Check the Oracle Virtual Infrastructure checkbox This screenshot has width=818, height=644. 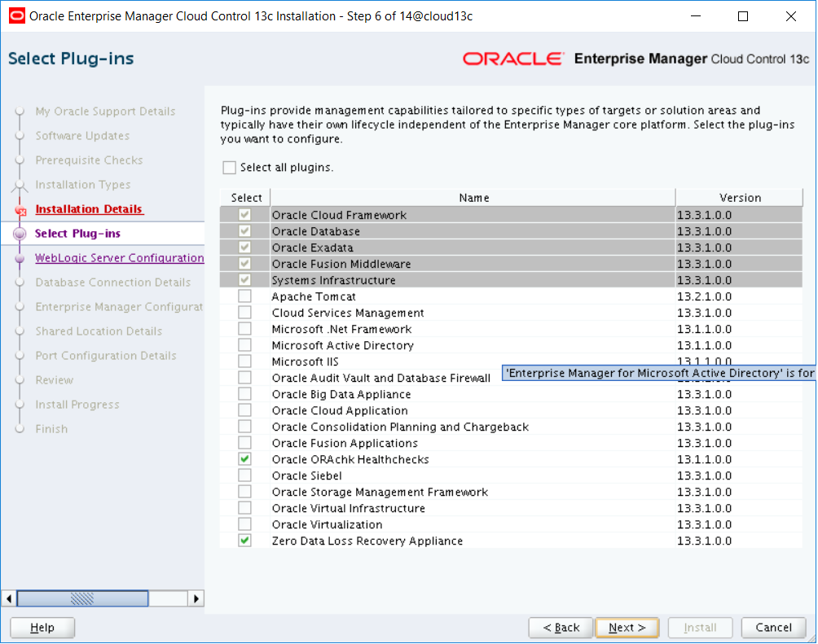click(x=244, y=507)
